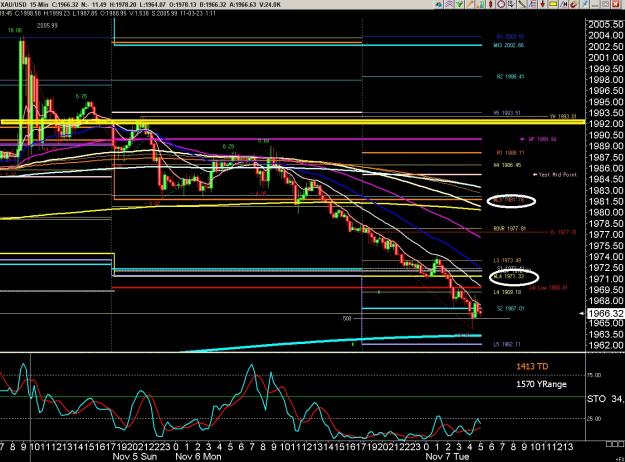This screenshot has height=462, width=625.
Task: Click the highlighted current price 1966.32
Action: coord(605,314)
